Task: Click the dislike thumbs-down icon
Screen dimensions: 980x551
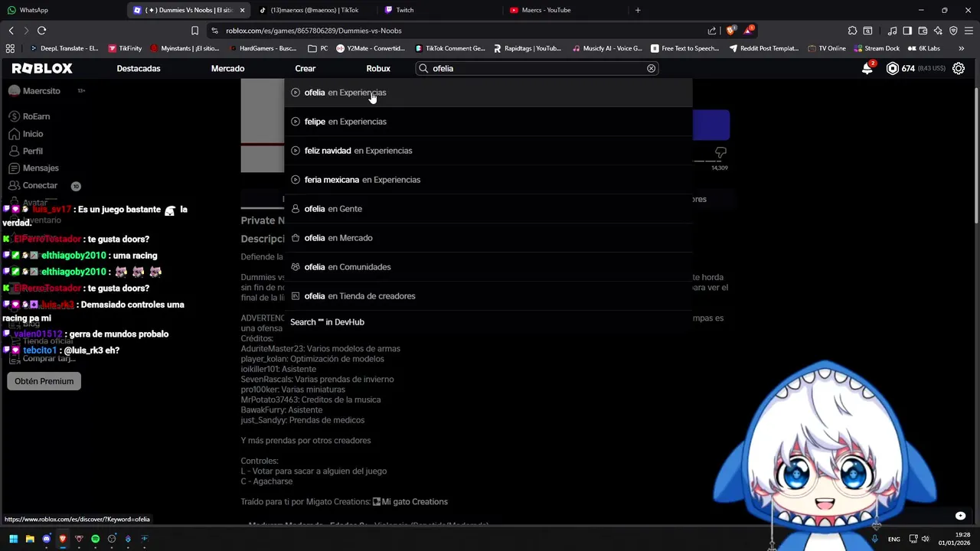Action: [x=720, y=153]
